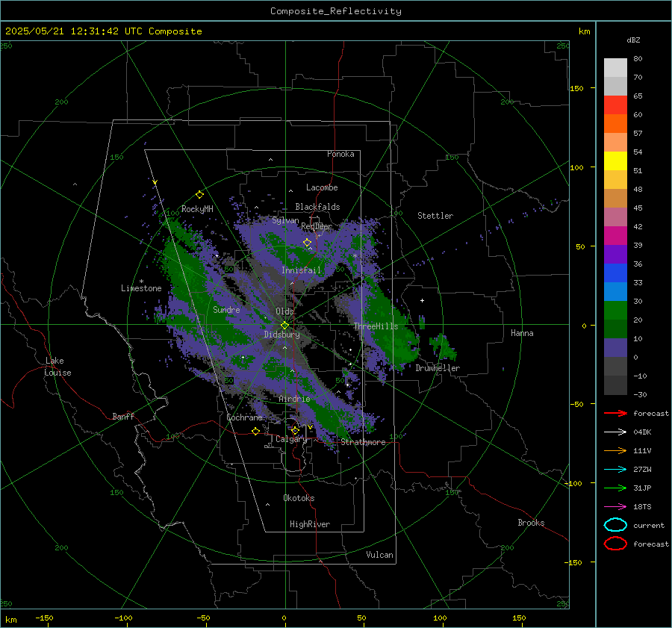Click the Ponoka city label
The width and height of the screenshot is (672, 628).
tap(340, 154)
